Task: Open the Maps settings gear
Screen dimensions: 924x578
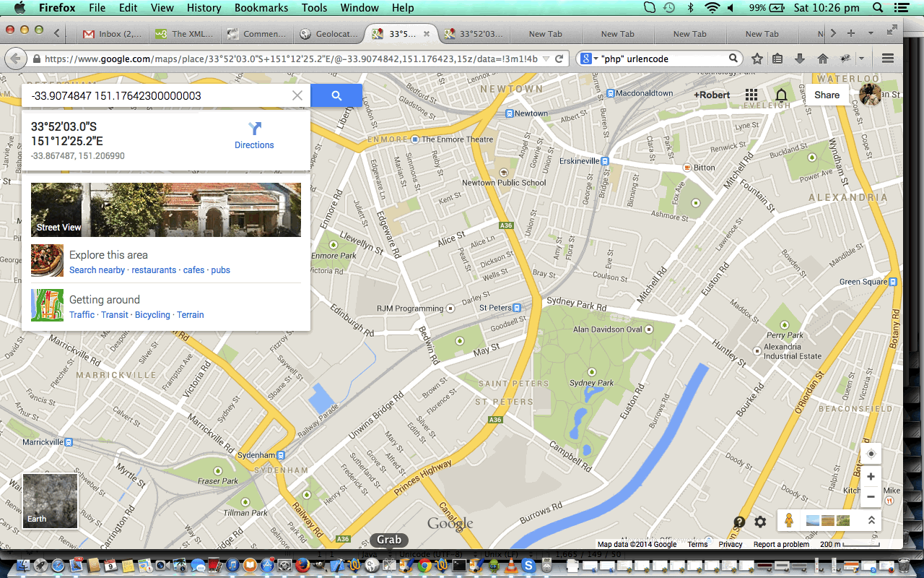Action: (x=760, y=522)
